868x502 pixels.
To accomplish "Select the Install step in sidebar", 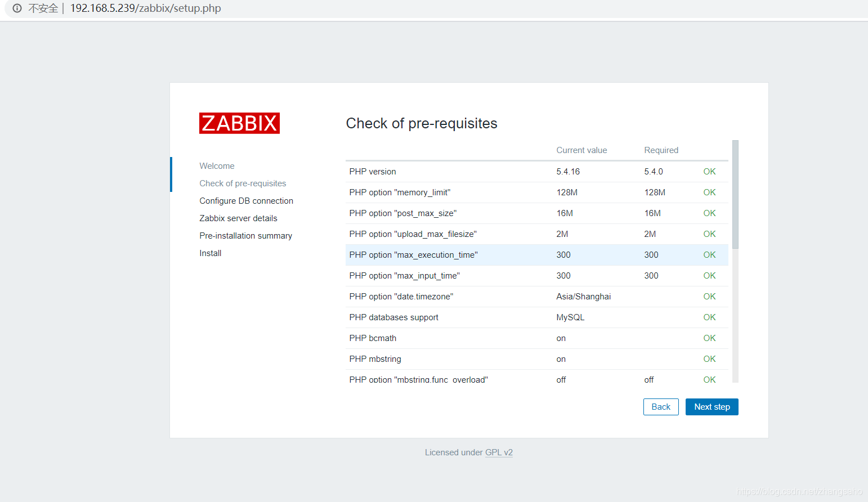I will pyautogui.click(x=210, y=253).
